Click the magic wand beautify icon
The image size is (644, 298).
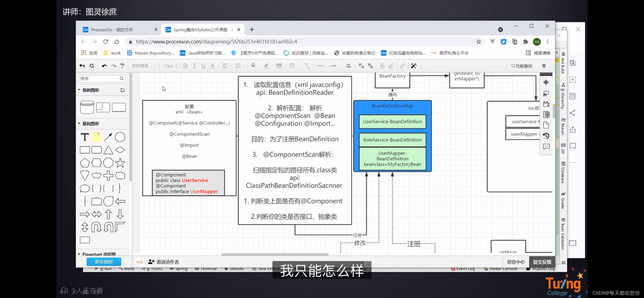pos(414,66)
